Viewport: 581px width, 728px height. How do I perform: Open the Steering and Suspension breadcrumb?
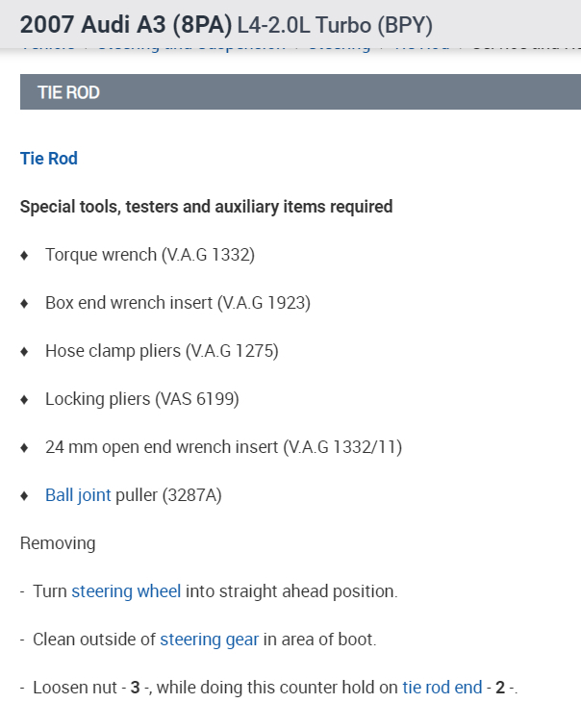tap(191, 47)
